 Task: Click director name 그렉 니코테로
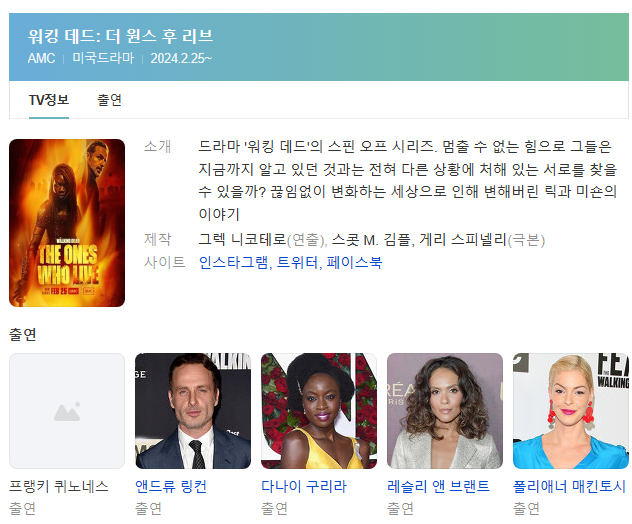[242, 240]
